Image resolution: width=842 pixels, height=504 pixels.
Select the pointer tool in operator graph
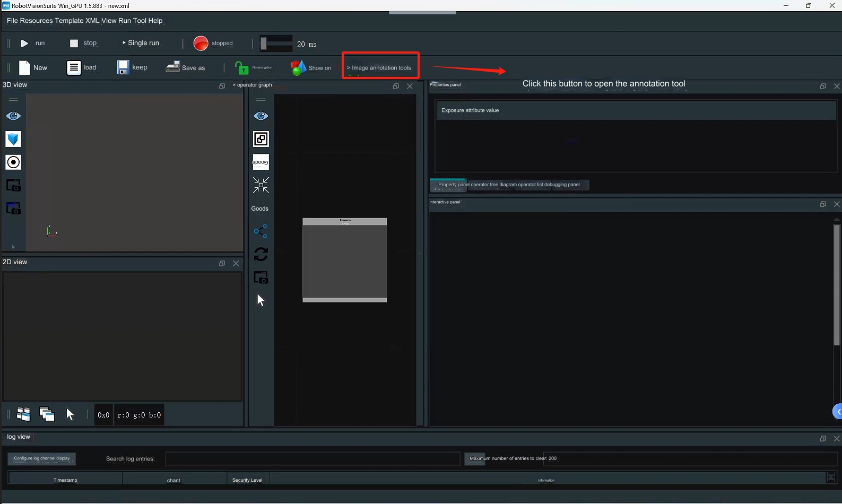tap(261, 300)
